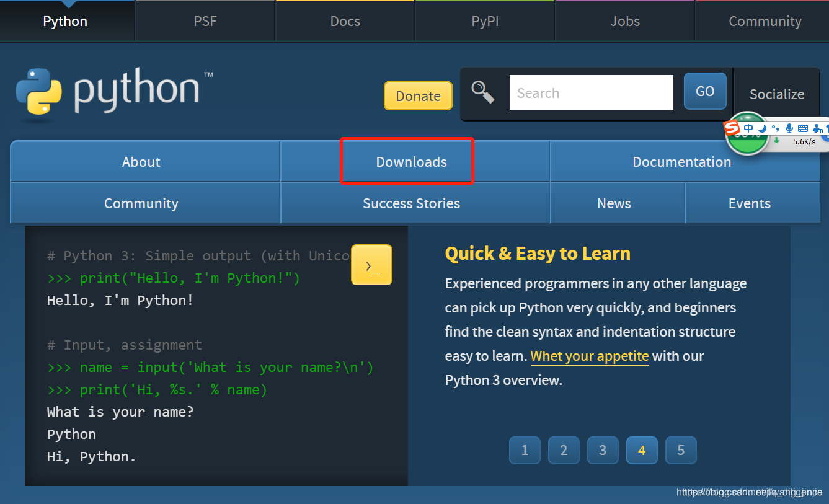The height and width of the screenshot is (504, 829).
Task: Click inside the Search input field
Action: pyautogui.click(x=590, y=92)
